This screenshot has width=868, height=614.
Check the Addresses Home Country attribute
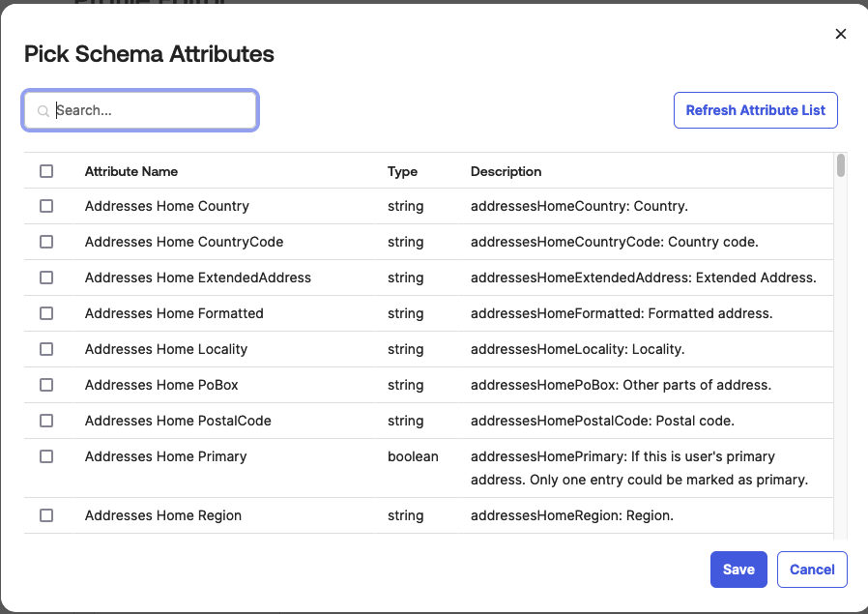[45, 206]
